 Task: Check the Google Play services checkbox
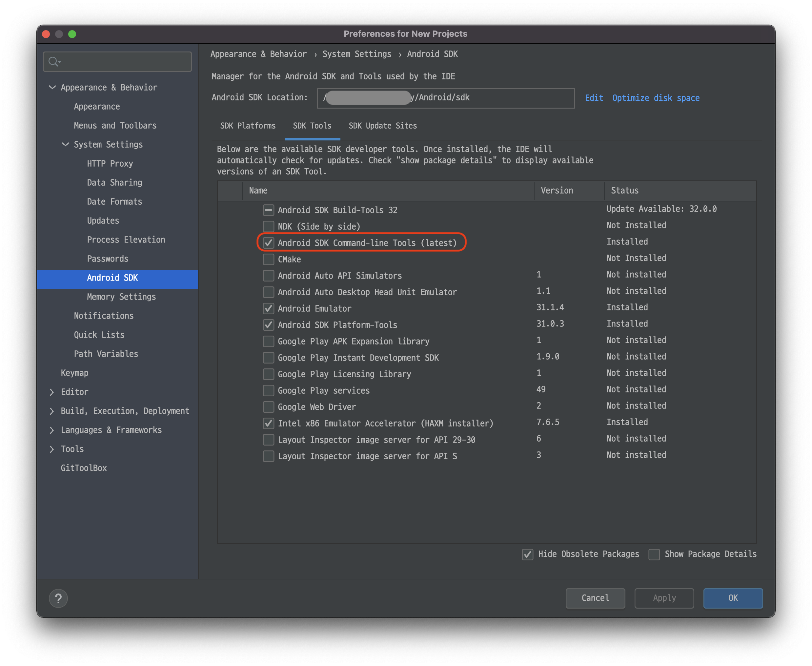(268, 390)
